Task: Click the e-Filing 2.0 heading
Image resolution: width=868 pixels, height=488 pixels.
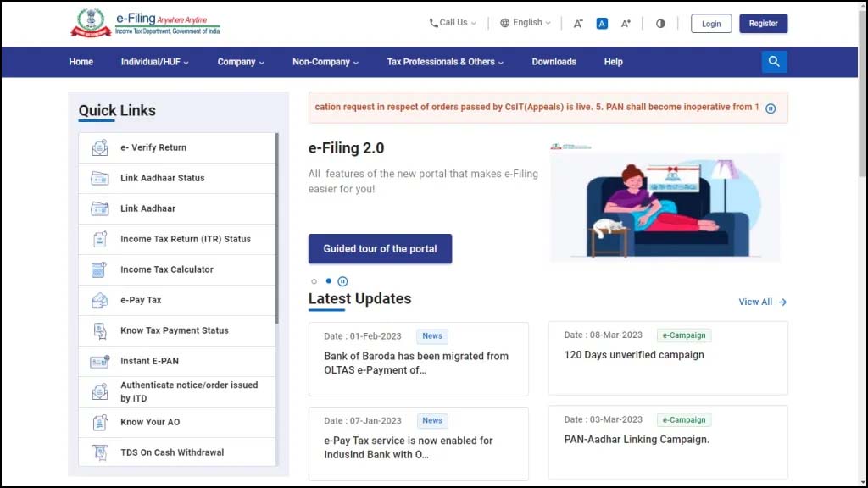Action: pyautogui.click(x=346, y=148)
